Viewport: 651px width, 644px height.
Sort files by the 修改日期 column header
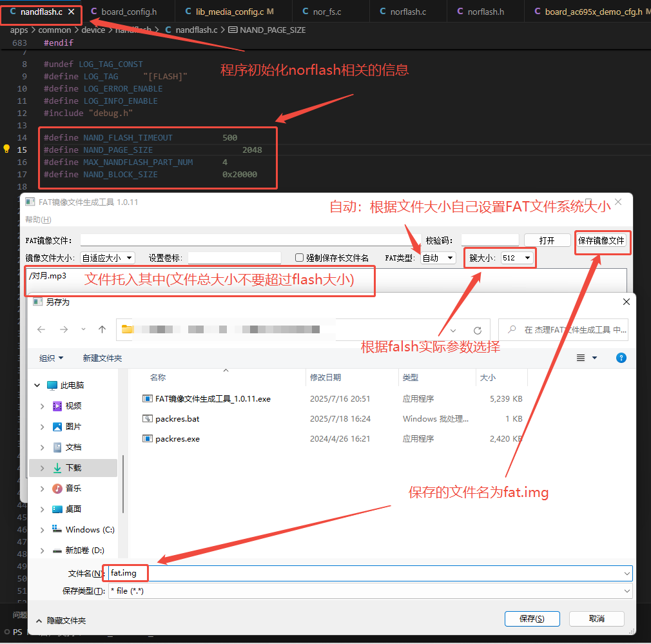tap(325, 377)
